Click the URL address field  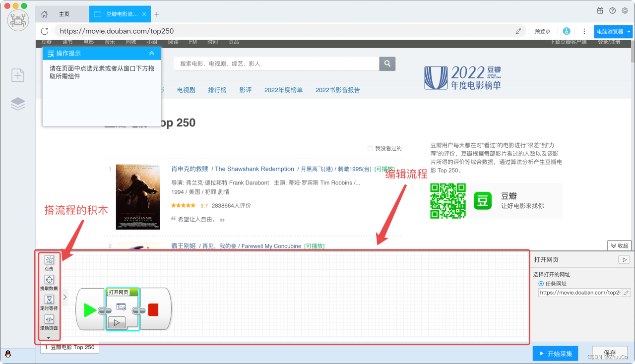tap(290, 31)
